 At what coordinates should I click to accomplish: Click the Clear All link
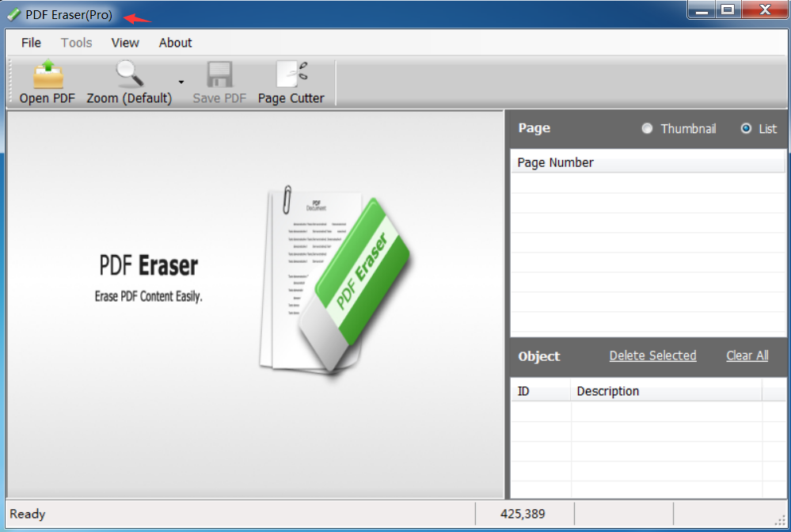[747, 355]
